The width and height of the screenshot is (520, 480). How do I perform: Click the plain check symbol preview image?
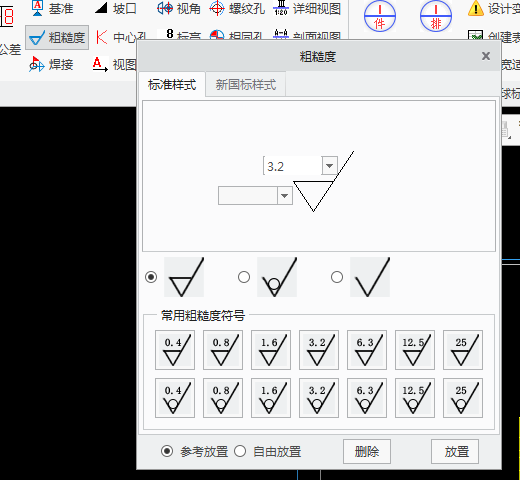point(370,277)
